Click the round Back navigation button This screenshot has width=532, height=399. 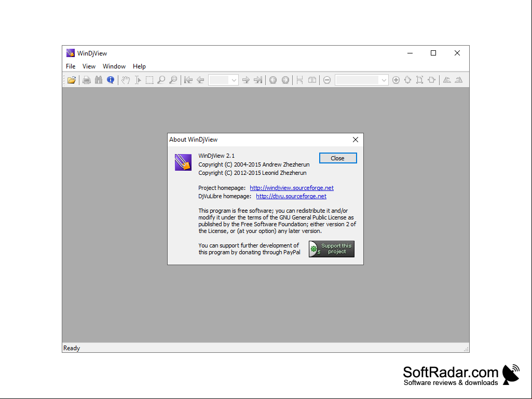click(273, 80)
